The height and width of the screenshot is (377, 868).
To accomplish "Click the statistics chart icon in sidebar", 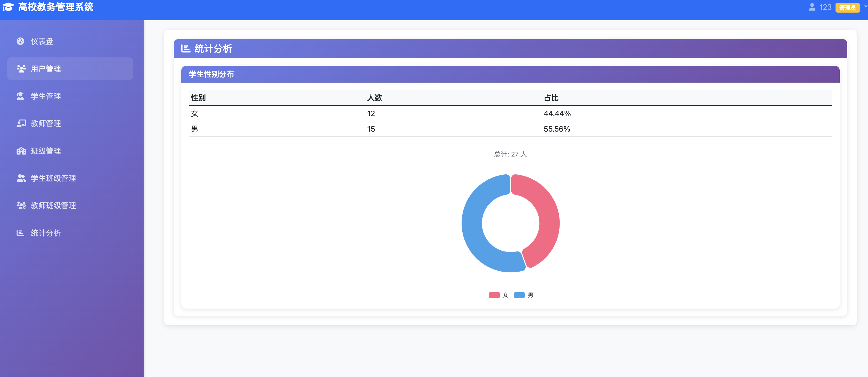I will [x=20, y=233].
